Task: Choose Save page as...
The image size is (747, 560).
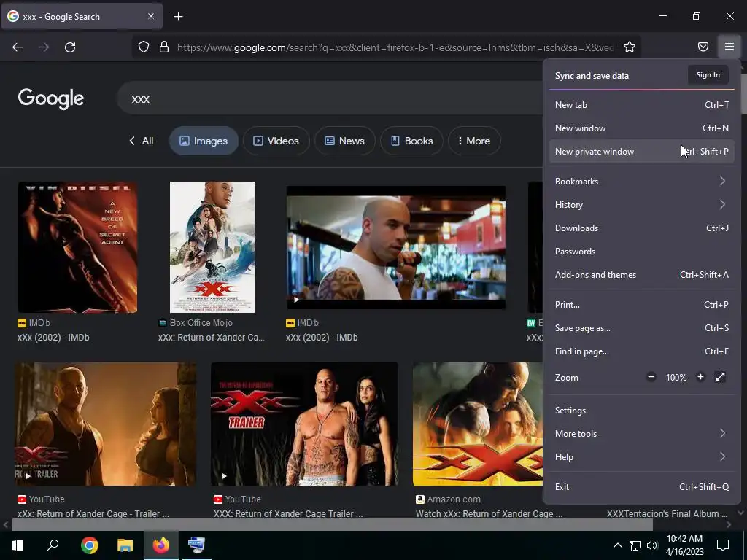Action: pyautogui.click(x=642, y=328)
